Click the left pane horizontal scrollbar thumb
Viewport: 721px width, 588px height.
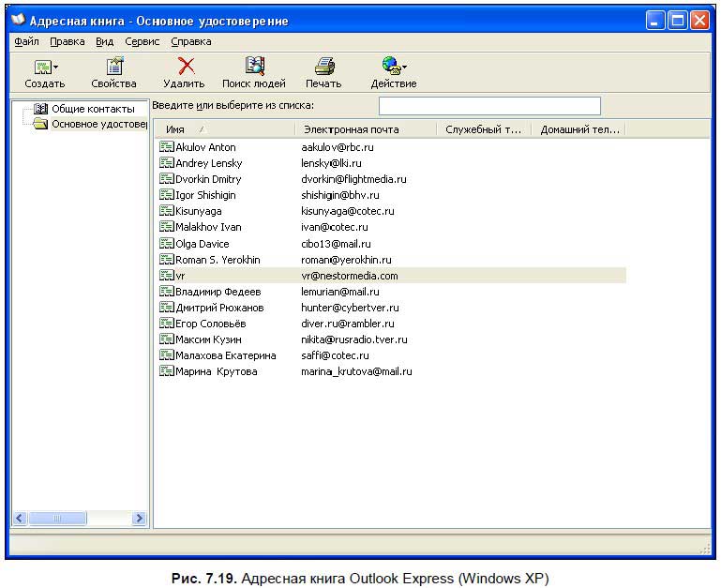coord(57,518)
